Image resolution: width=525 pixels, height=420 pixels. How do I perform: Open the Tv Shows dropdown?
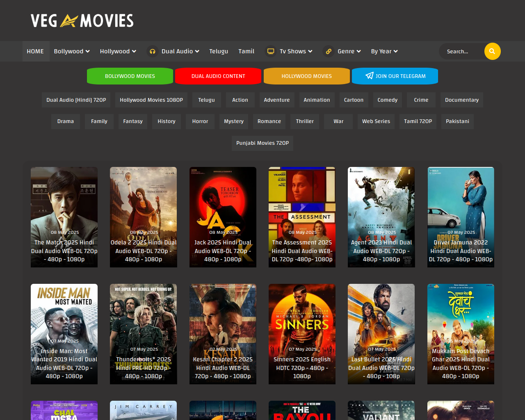tap(296, 51)
